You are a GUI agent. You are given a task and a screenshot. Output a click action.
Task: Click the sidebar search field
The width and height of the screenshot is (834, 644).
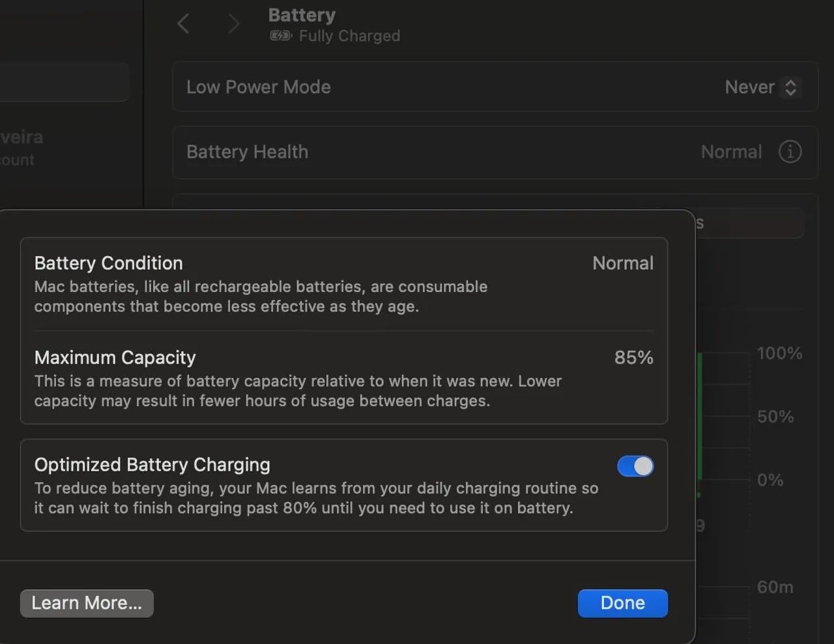coord(64,82)
